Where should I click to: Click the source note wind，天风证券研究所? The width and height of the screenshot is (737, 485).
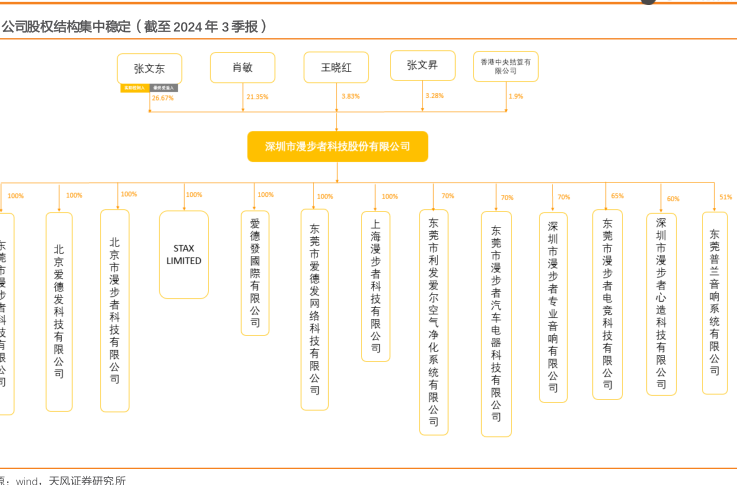71,480
